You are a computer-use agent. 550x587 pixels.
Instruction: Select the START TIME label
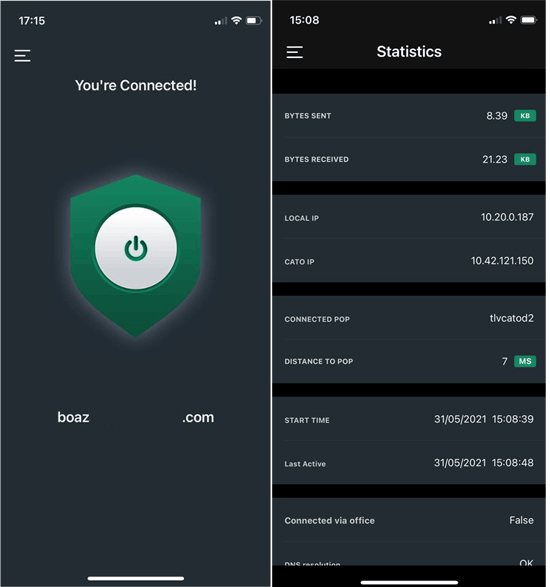307,420
